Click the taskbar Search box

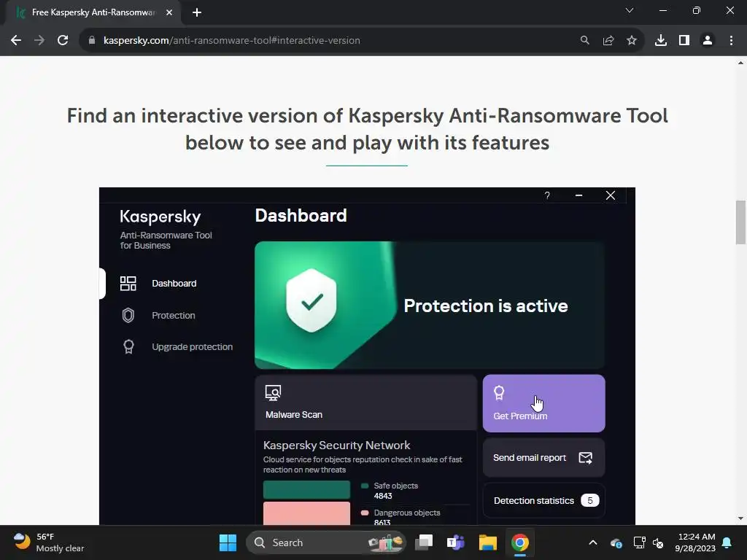pos(326,542)
